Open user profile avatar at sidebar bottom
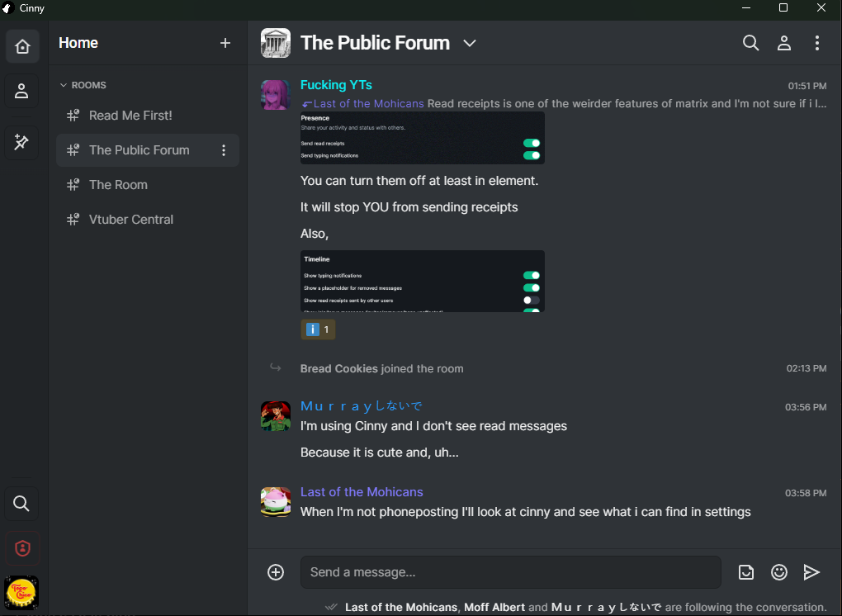The width and height of the screenshot is (842, 616). 22,592
